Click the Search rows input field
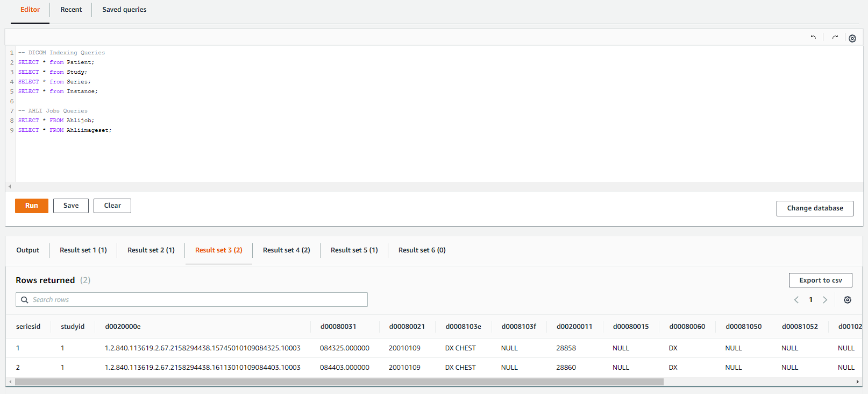Viewport: 868px width, 394px height. point(191,300)
